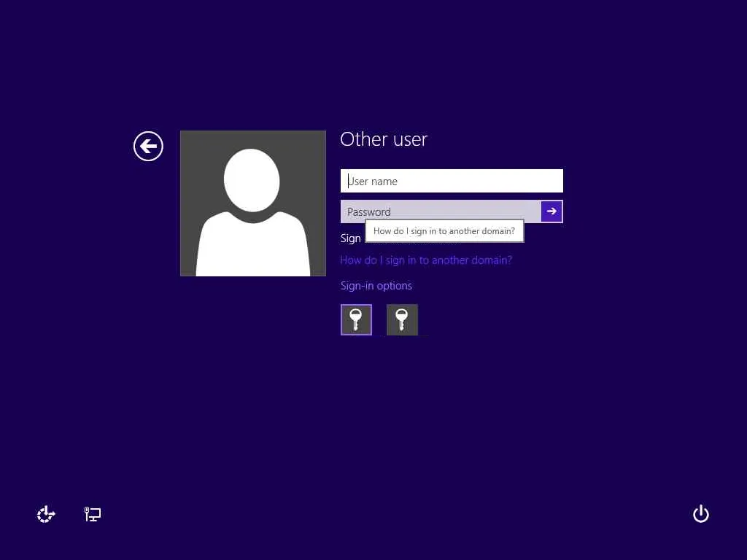The image size is (747, 560).
Task: Submit credentials with the arrow button
Action: [551, 211]
